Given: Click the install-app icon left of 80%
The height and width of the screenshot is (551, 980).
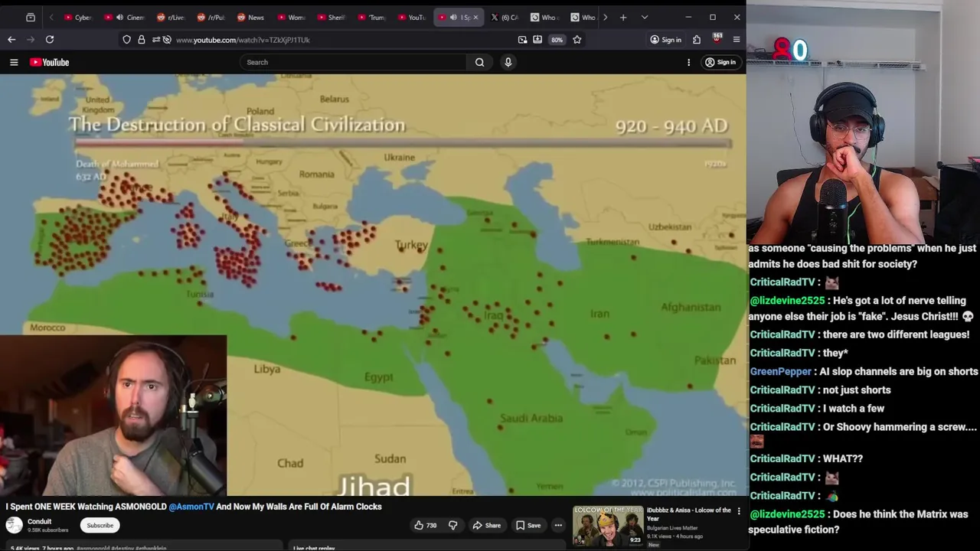Looking at the screenshot, I should coord(537,39).
